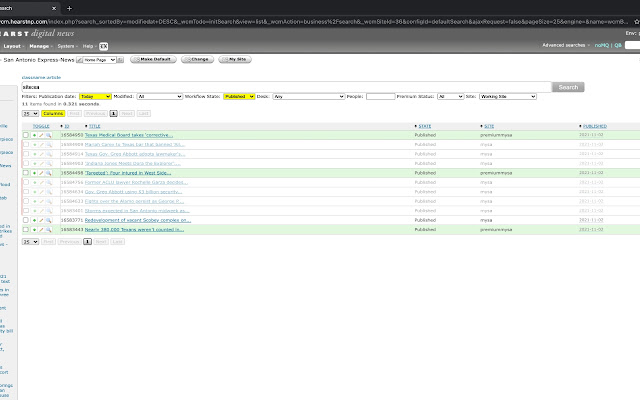
Task: Click the magnifier preview icon for Texas Medical Board row
Action: pos(49,135)
